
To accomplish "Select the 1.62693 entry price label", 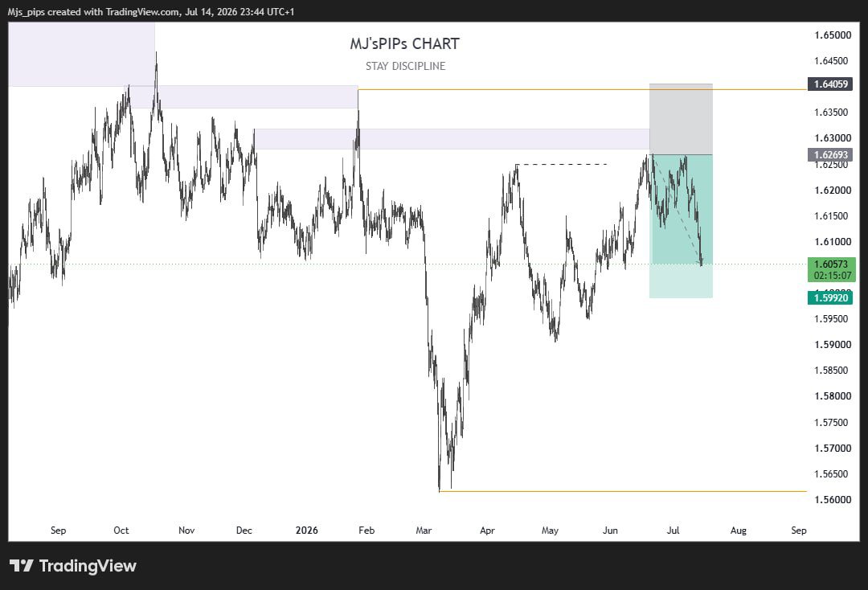I will coord(829,155).
